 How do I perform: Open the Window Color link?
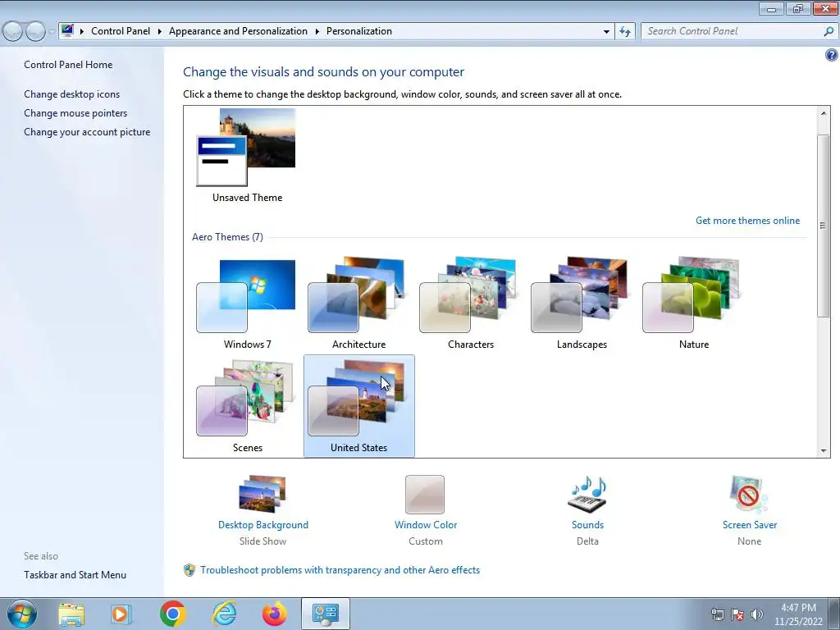[x=426, y=525]
